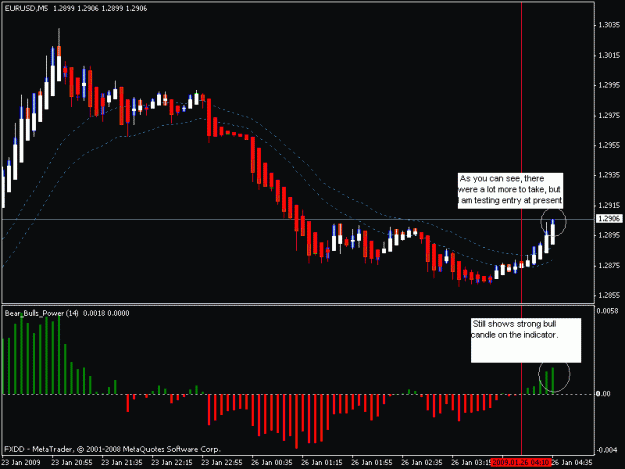Click the 23 Jan 22:55 time label
Image resolution: width=625 pixels, height=469 pixels.
click(x=222, y=463)
